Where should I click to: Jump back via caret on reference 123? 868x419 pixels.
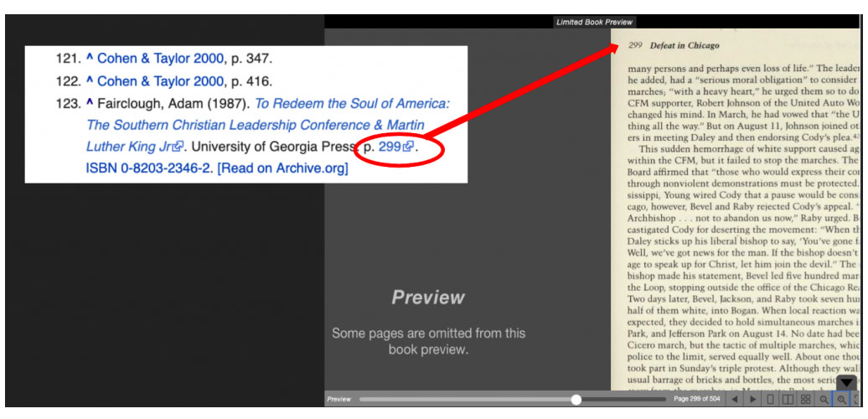(x=90, y=104)
